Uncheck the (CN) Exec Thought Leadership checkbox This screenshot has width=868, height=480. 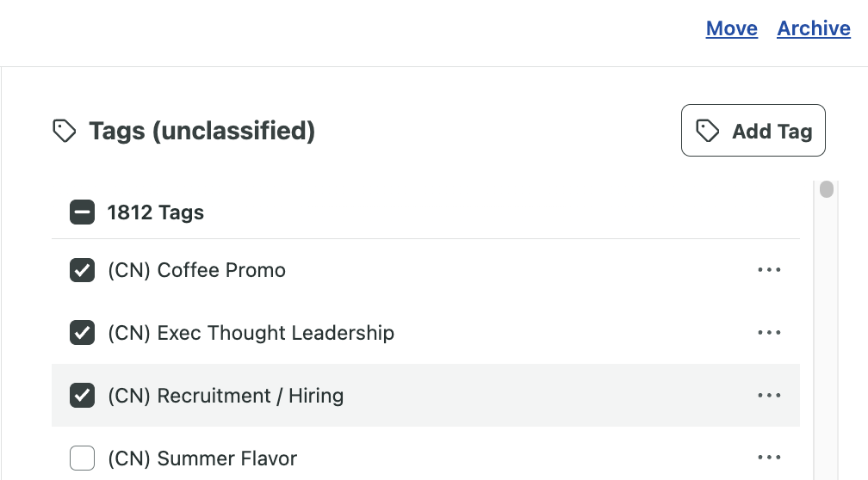pyautogui.click(x=82, y=333)
